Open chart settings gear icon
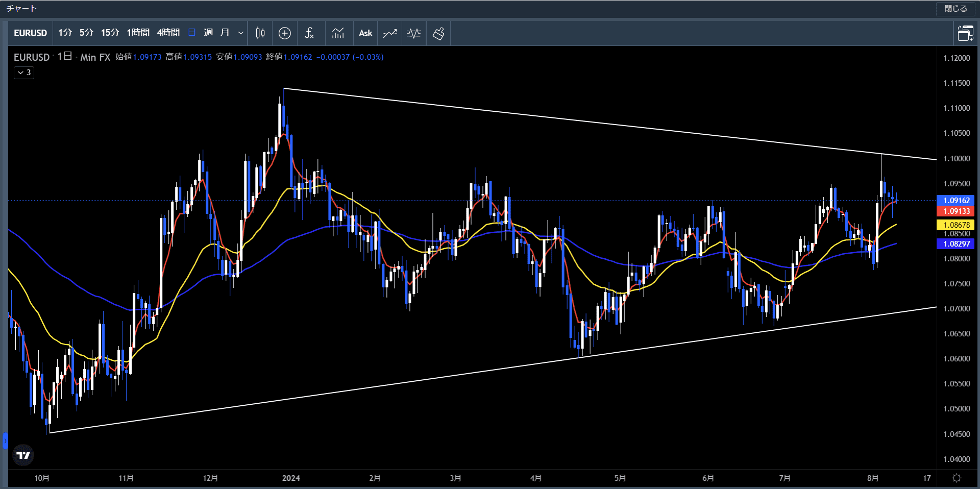 click(957, 478)
